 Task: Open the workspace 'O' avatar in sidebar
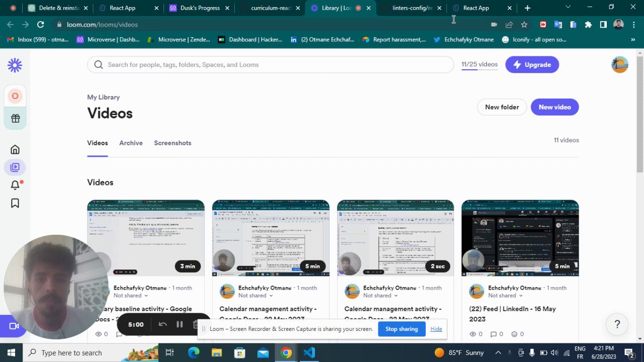click(15, 96)
